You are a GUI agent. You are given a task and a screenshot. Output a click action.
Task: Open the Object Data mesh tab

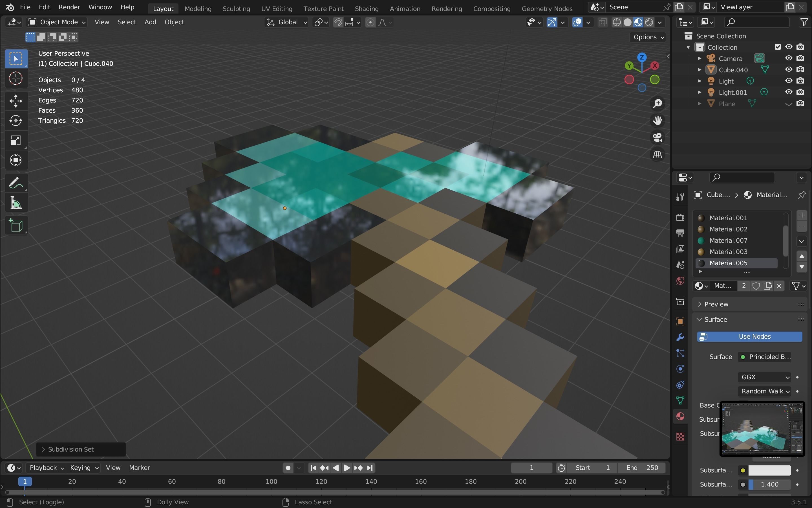(680, 400)
